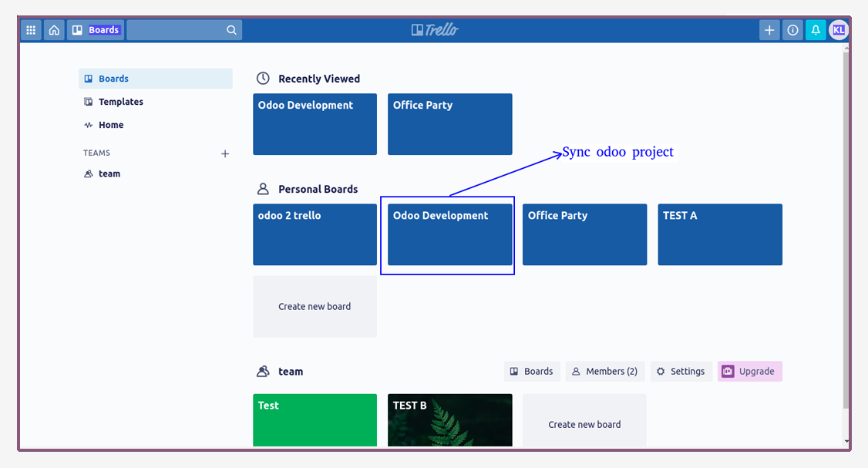
Task: Click the Personal Boards heading
Action: click(318, 189)
